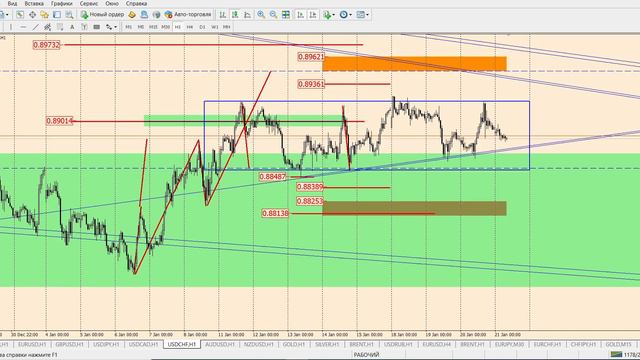The height and width of the screenshot is (360, 640).
Task: Switch to the USDCAD,H1 chart tab
Action: (x=143, y=344)
